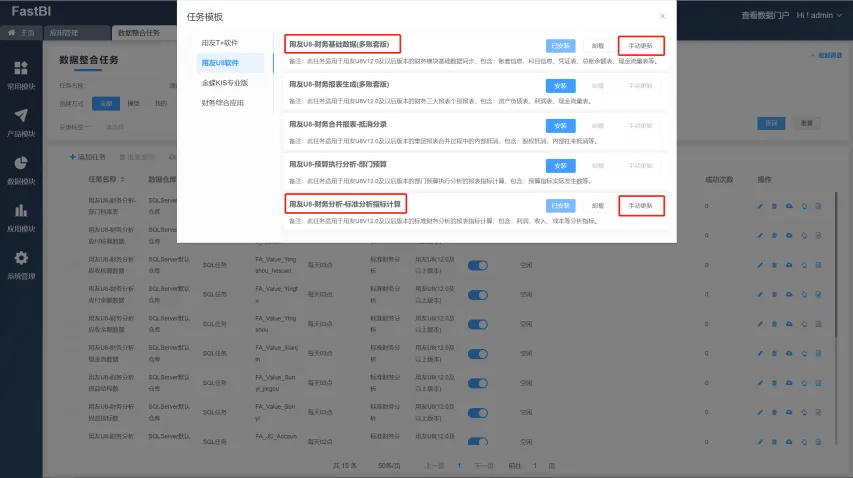This screenshot has height=478, width=853.
Task: Select 我的 under 创建方式 filter
Action: tap(161, 103)
